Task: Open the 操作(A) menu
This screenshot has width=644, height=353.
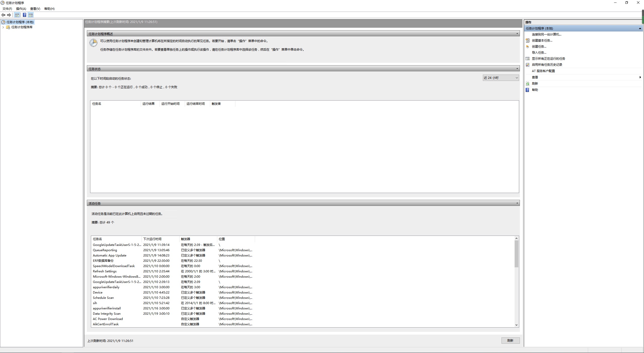Action: (x=21, y=9)
